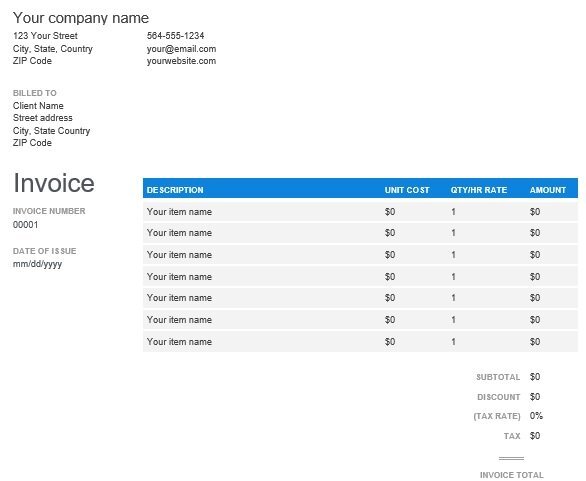The height and width of the screenshot is (481, 586).
Task: Click the '123 Your Street' address line
Action: click(x=45, y=36)
